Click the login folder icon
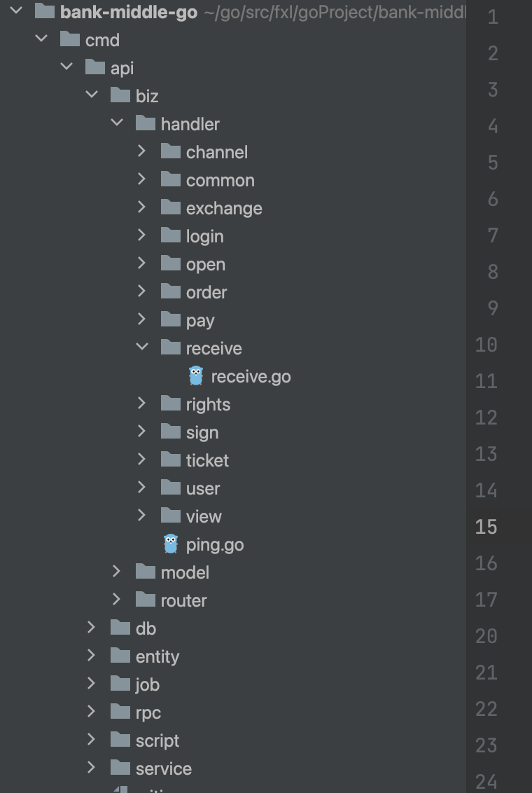The height and width of the screenshot is (793, 532). (x=171, y=235)
